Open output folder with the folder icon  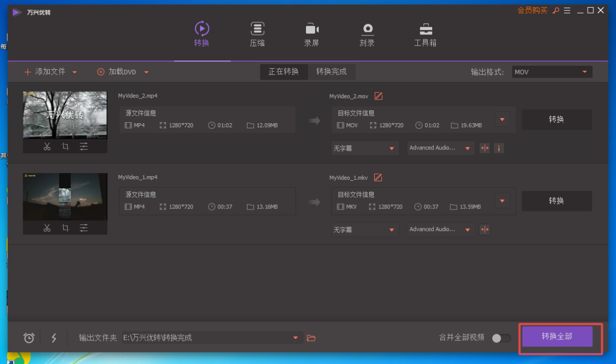pyautogui.click(x=311, y=338)
